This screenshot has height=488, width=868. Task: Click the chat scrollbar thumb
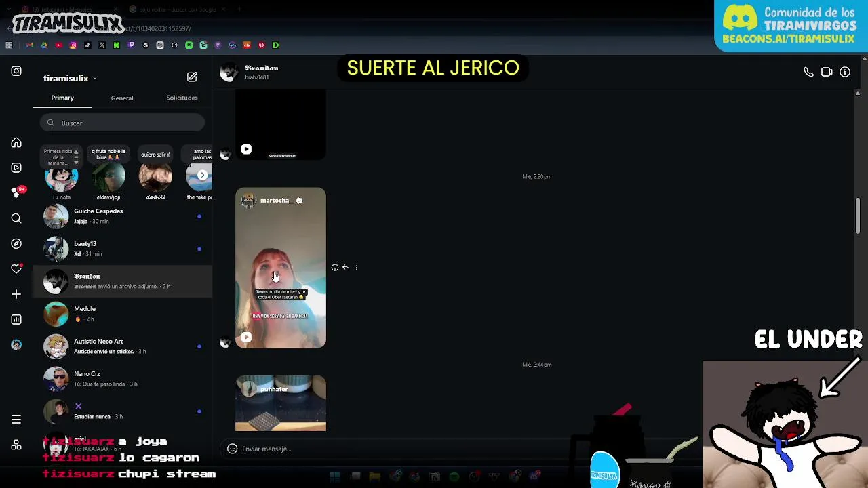coord(857,216)
